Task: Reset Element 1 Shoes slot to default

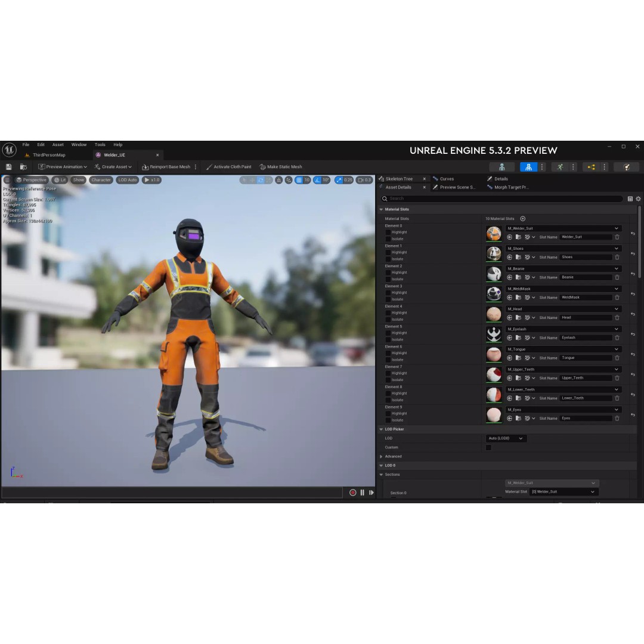Action: (633, 253)
